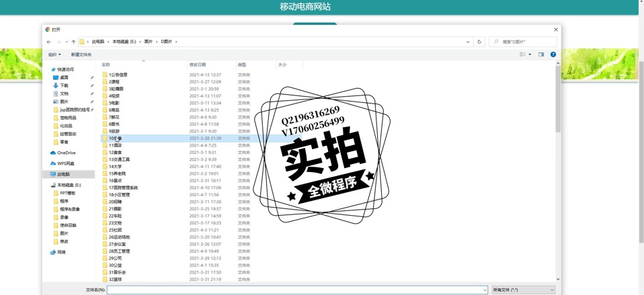Sort by the 名称 column header

[106, 65]
